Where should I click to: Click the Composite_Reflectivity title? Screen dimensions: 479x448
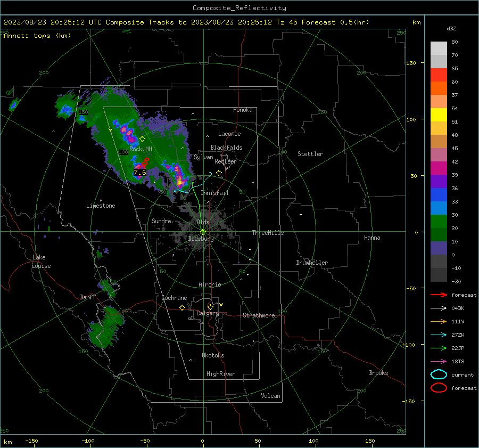point(239,8)
